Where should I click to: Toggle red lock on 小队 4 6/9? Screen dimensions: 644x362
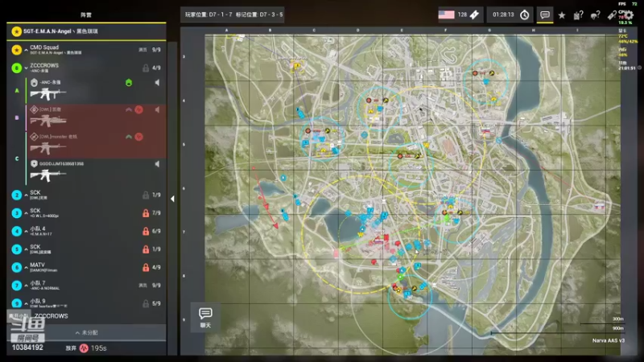tap(146, 231)
